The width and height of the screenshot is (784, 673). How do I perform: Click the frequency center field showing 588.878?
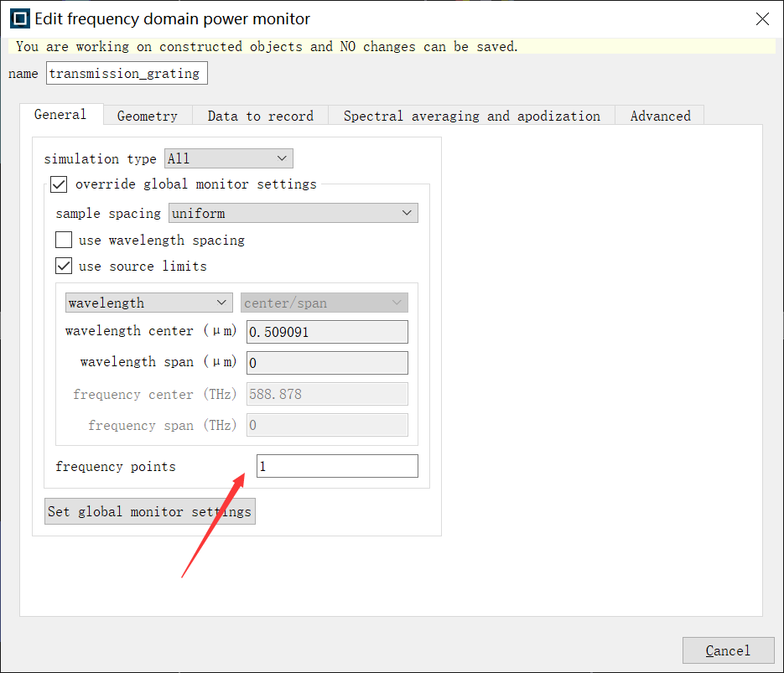pyautogui.click(x=327, y=394)
